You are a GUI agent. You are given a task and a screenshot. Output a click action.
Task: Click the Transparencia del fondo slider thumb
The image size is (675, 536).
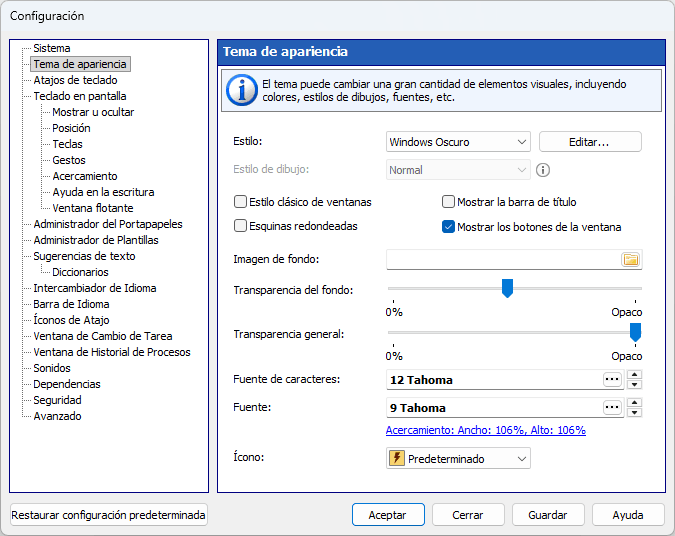click(x=508, y=288)
